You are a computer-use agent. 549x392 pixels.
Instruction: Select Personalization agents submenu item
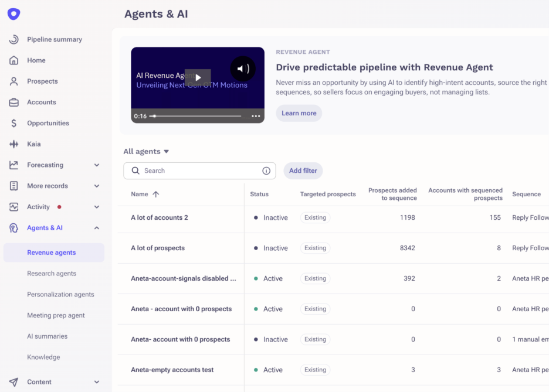click(x=60, y=294)
